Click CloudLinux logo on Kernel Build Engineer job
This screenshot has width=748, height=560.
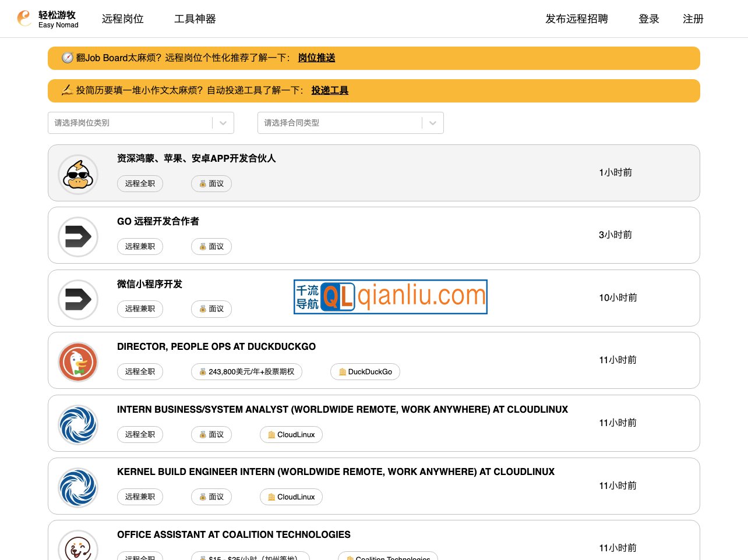pos(78,488)
